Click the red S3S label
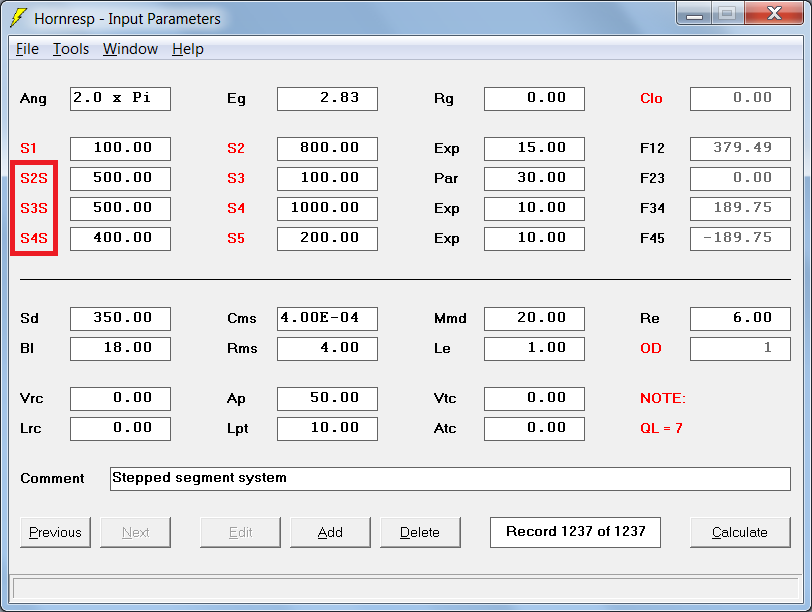 34,209
